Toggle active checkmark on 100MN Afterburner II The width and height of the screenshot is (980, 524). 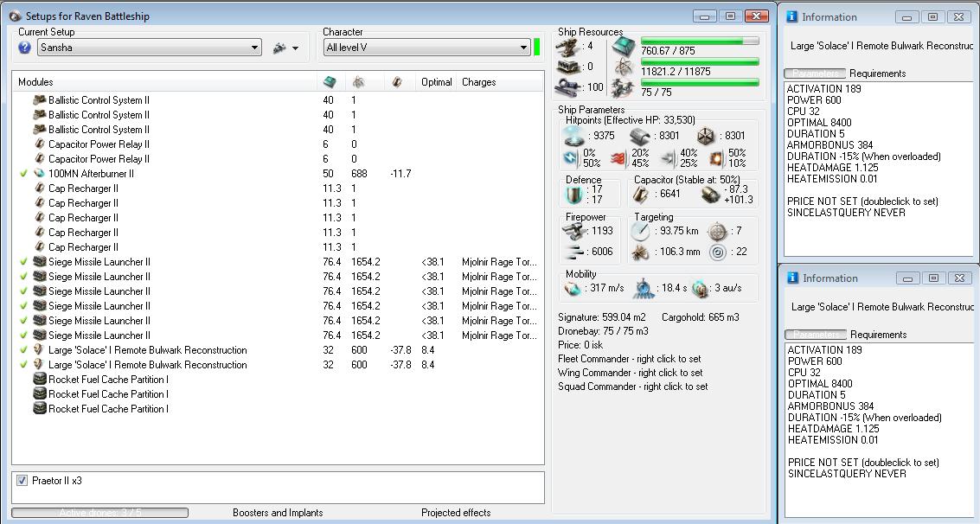[23, 174]
